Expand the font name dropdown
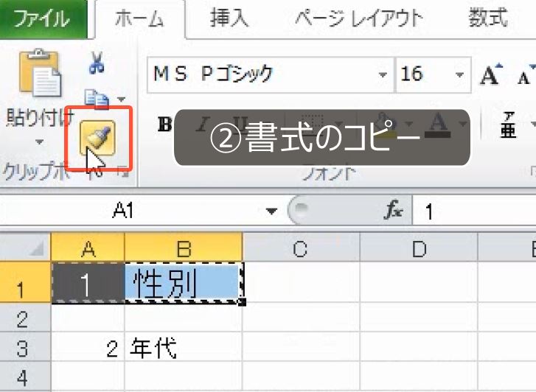Viewport: 536px width, 392px height. (x=383, y=75)
